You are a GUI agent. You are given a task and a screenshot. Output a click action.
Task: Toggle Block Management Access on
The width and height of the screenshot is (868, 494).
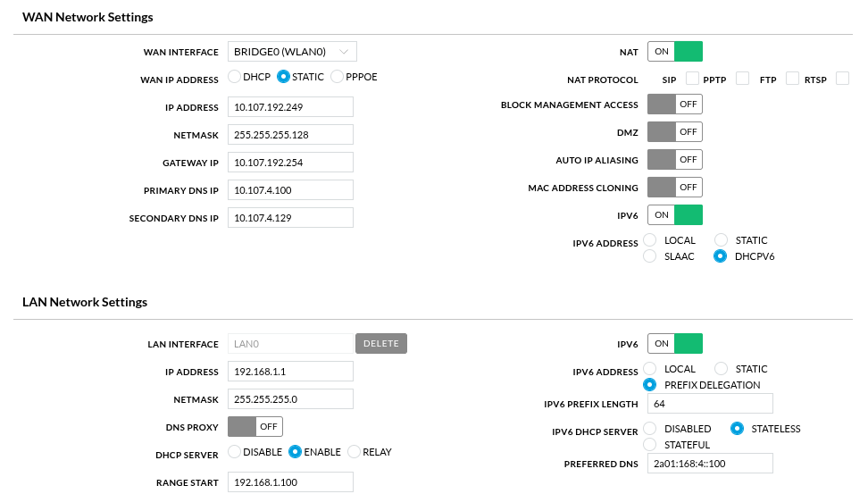pos(674,105)
